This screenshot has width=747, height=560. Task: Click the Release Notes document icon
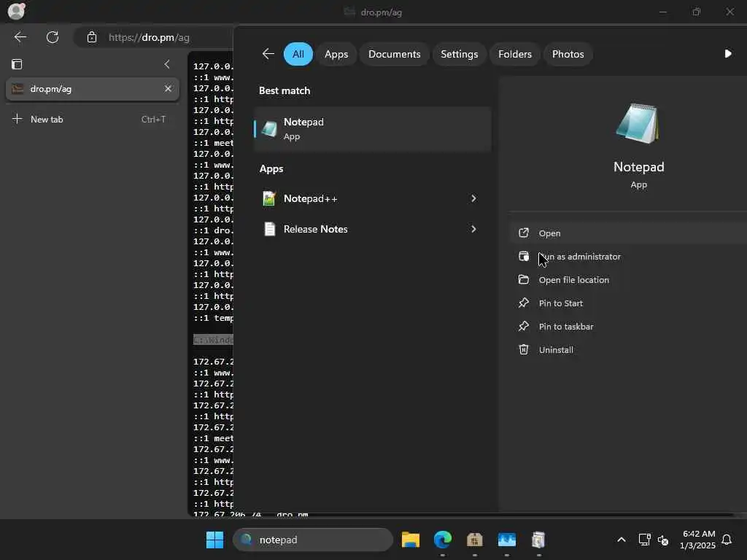coord(270,229)
